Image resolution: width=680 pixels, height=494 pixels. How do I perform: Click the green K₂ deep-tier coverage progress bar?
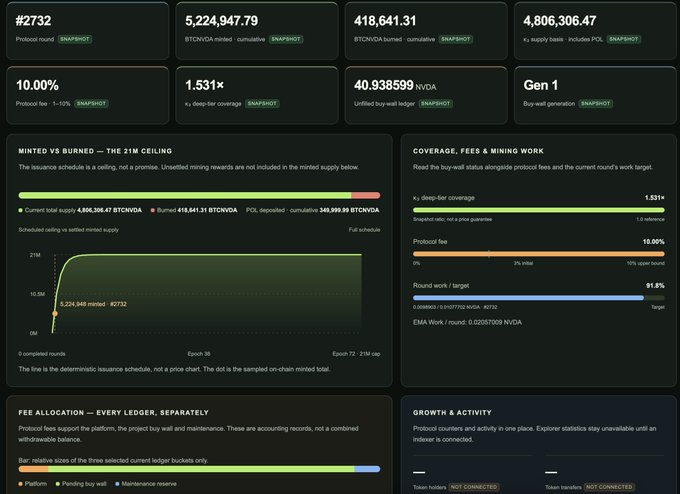[x=539, y=210]
